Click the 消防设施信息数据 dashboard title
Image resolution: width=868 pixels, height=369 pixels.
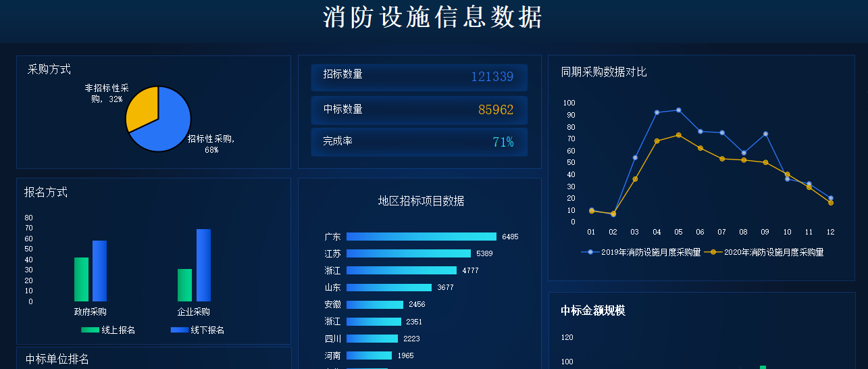(x=433, y=18)
